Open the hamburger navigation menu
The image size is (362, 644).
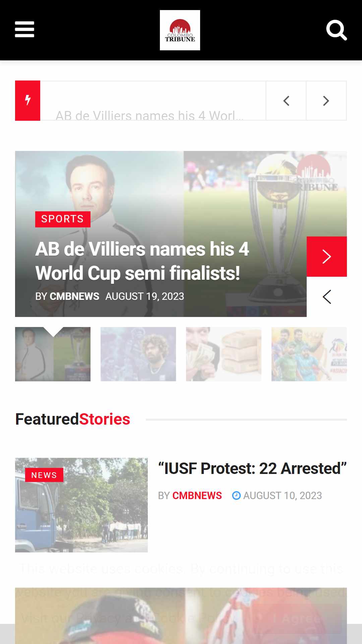click(24, 30)
